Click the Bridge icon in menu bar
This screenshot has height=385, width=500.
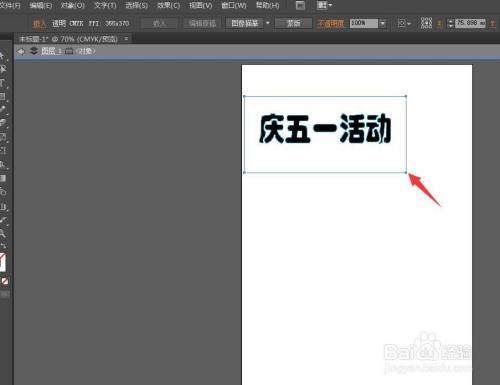[x=300, y=5]
